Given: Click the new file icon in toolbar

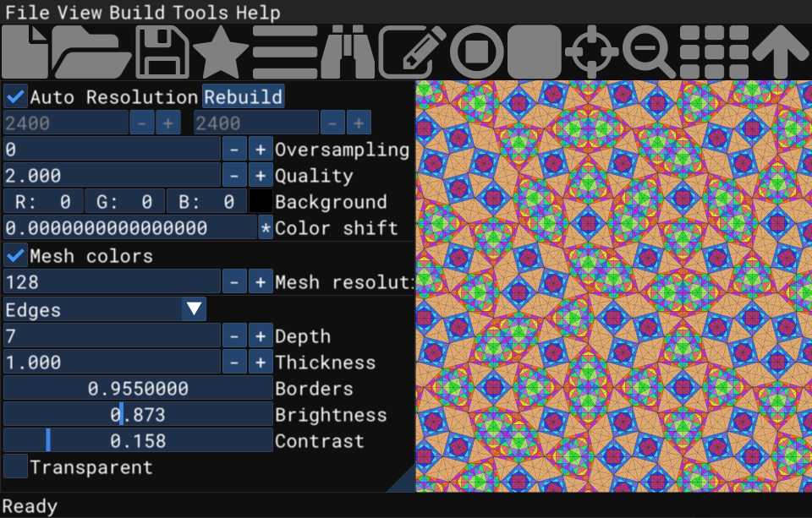Looking at the screenshot, I should 25,52.
